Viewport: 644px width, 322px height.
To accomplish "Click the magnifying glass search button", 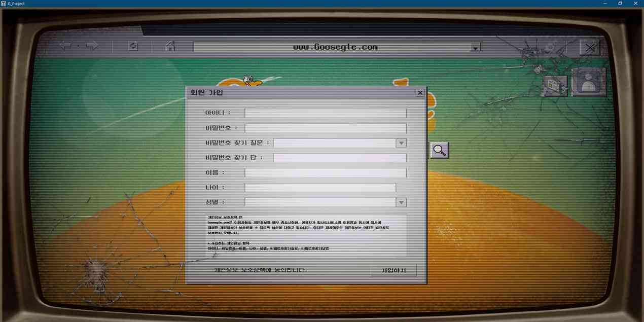I will click(439, 150).
